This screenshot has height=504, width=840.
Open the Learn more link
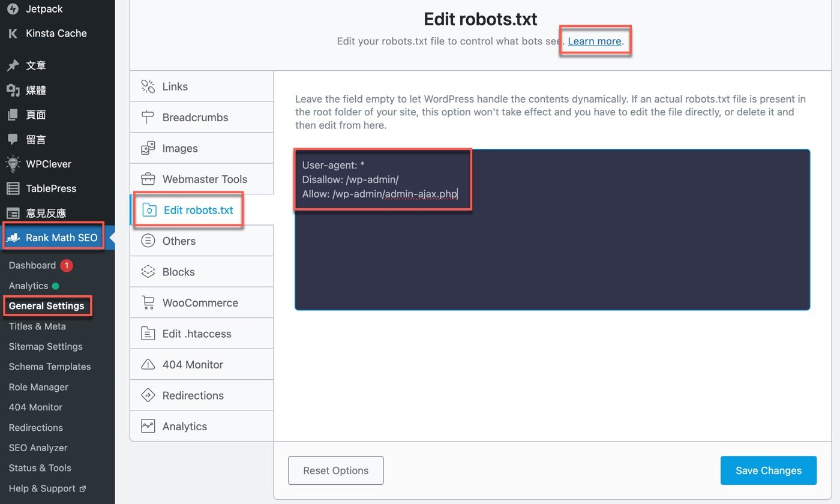[595, 41]
